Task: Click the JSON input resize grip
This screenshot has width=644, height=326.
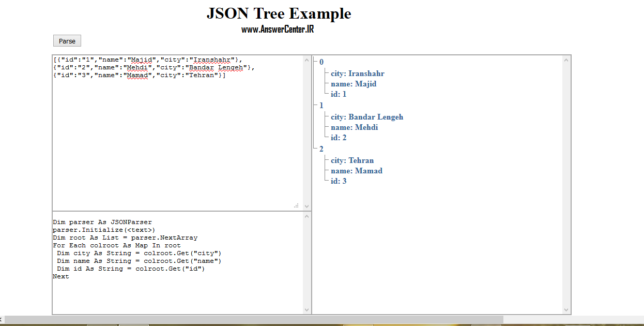Action: tap(296, 205)
